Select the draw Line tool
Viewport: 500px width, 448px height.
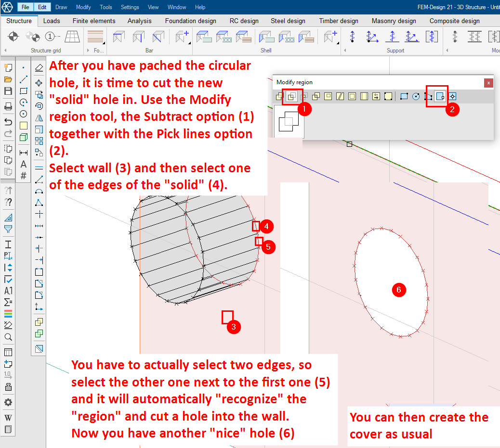pos(24,79)
